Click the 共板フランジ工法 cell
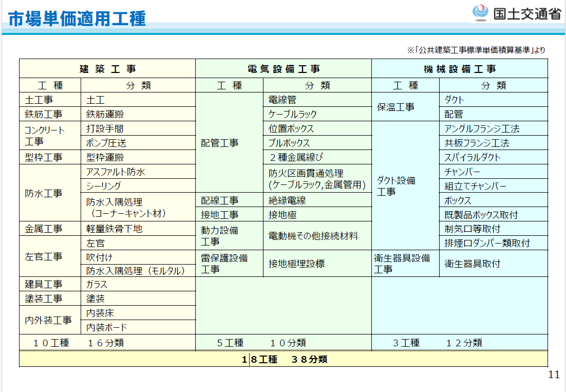This screenshot has width=566, height=392. pos(494,143)
